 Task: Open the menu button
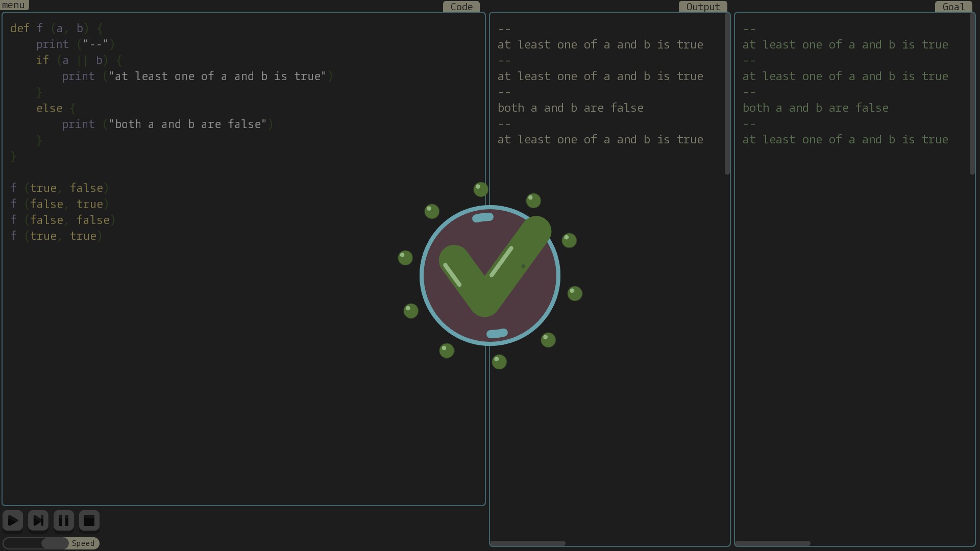[14, 5]
